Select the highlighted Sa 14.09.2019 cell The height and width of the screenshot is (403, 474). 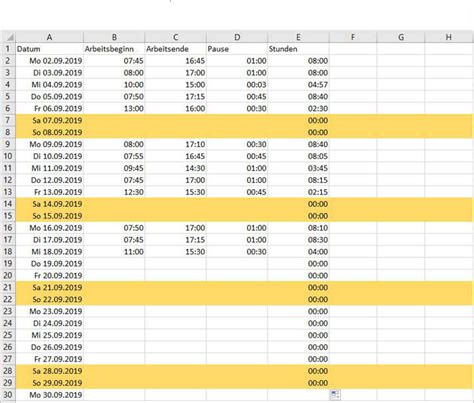[x=49, y=204]
